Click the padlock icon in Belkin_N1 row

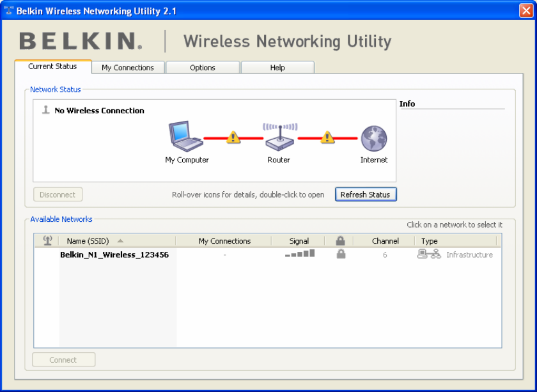point(341,254)
